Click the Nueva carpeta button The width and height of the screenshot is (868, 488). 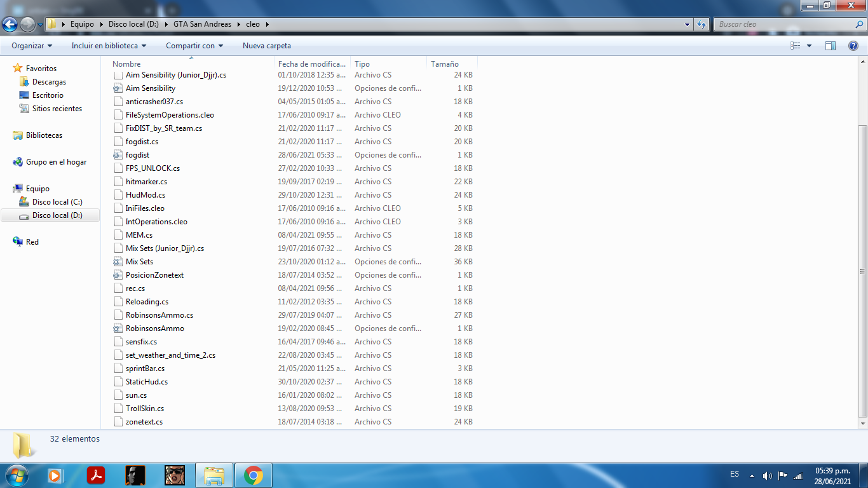[x=267, y=46]
